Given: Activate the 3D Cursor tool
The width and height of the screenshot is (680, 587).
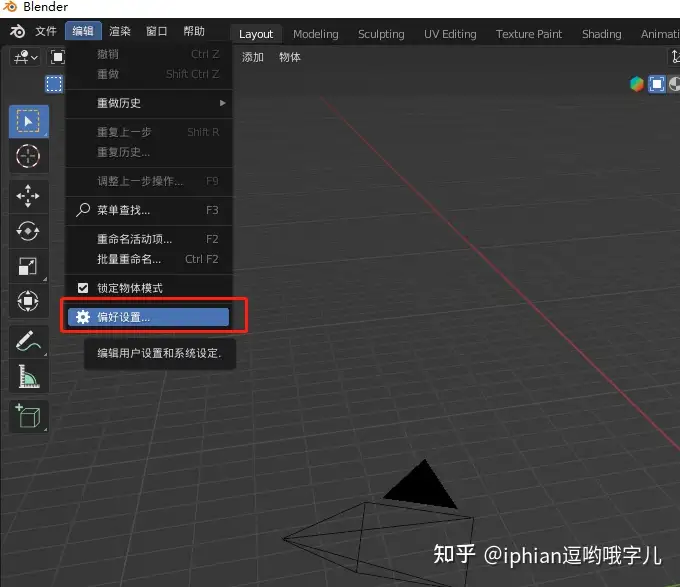Looking at the screenshot, I should 29,156.
